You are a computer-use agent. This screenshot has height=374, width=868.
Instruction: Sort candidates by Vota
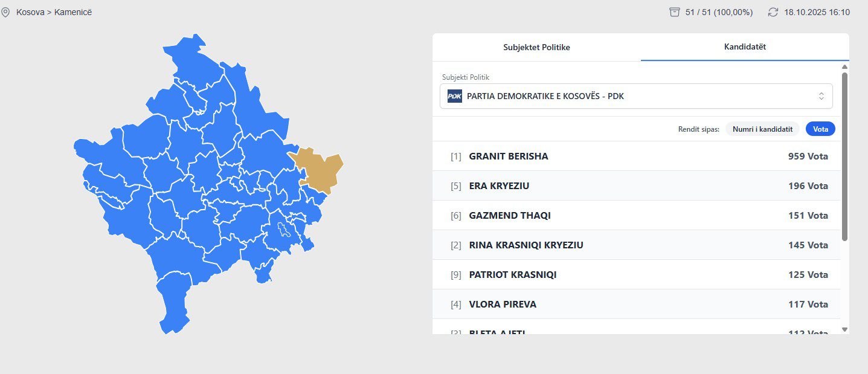pos(820,129)
